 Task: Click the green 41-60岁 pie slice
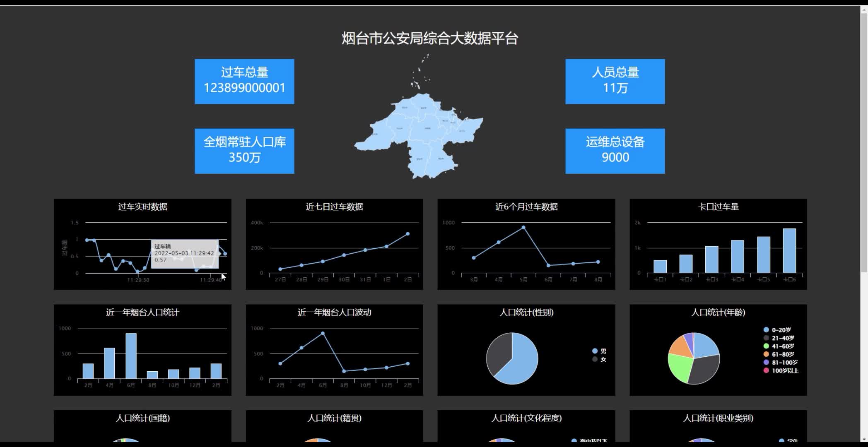(679, 368)
